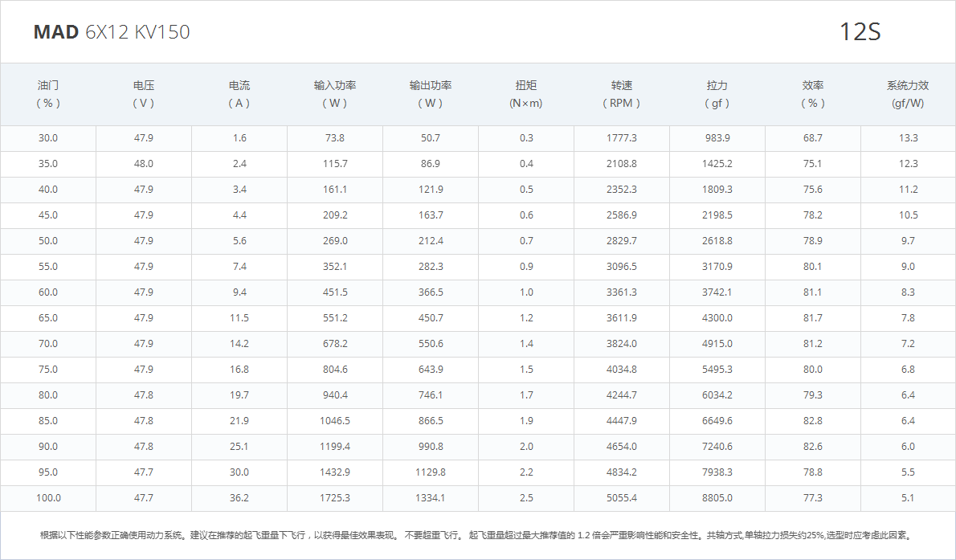Select output power "121.9"
Viewport: 956px width, 560px height.
431,189
